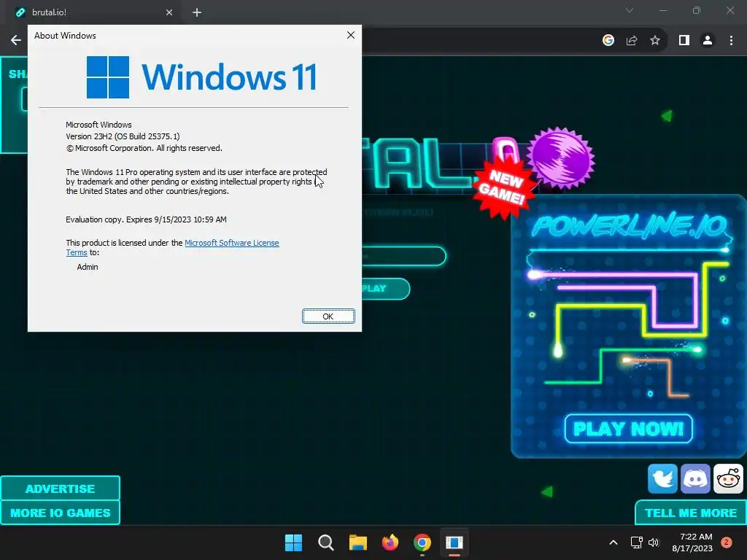Click the ADVERTISE button

point(60,489)
